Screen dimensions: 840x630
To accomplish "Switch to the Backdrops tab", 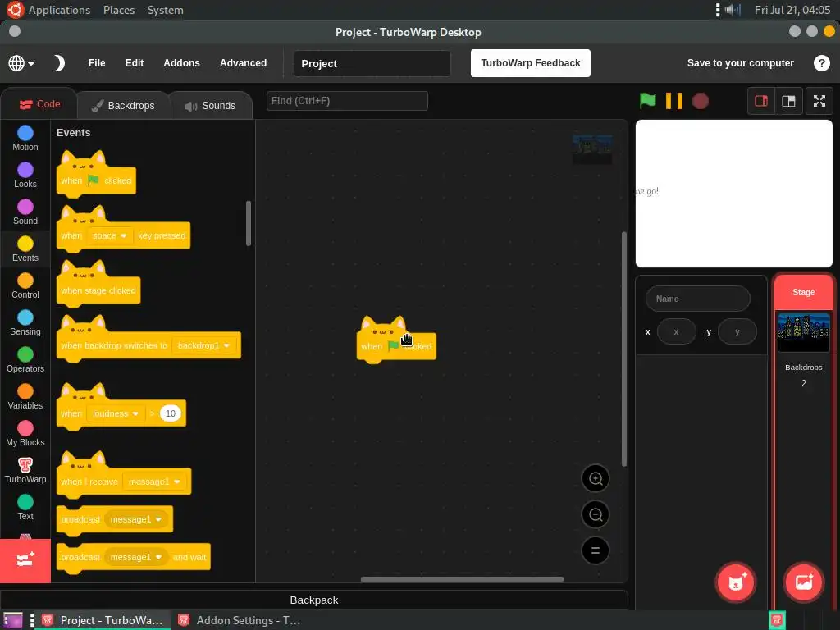I will pyautogui.click(x=123, y=106).
